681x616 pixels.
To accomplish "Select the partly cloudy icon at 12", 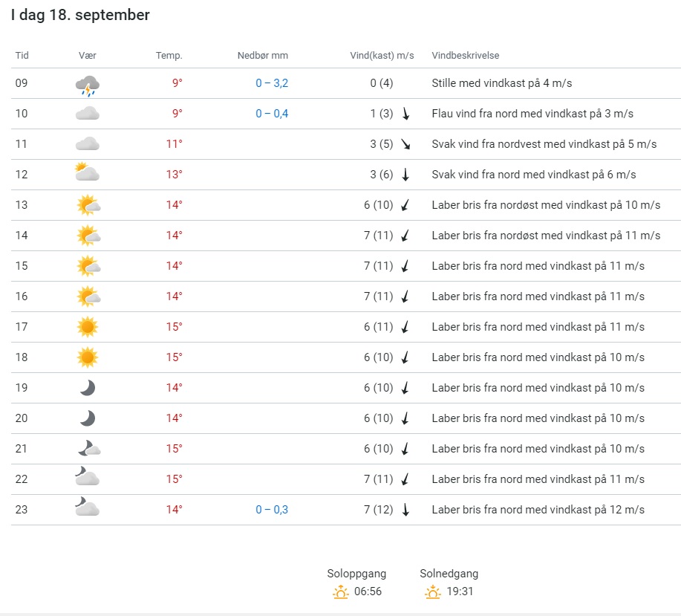I will (87, 173).
